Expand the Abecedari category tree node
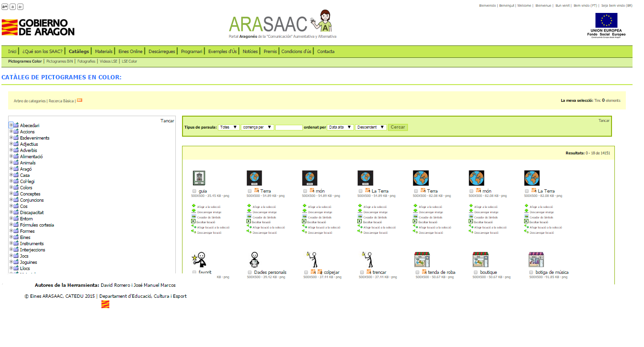Screen dimensions: 644x347 pyautogui.click(x=11, y=125)
